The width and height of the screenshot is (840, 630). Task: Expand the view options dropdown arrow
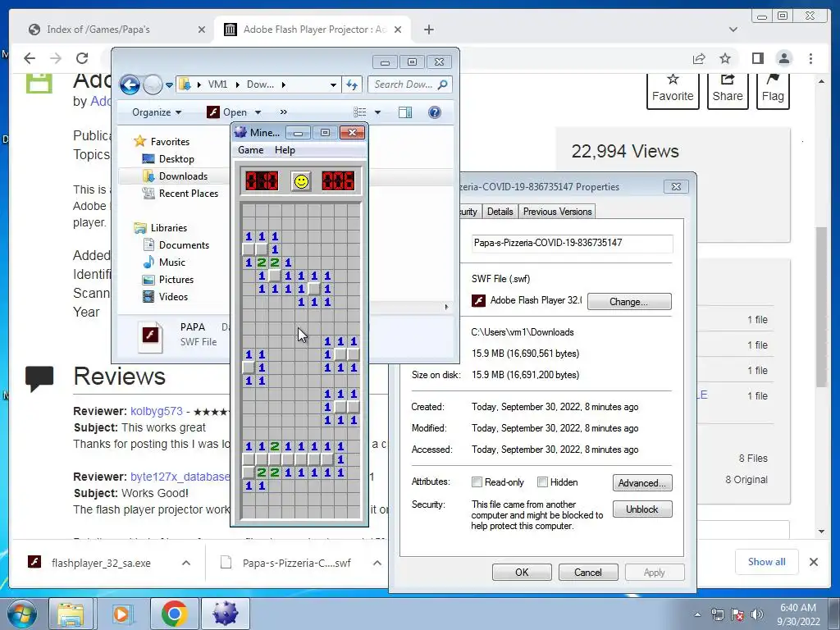tap(377, 112)
